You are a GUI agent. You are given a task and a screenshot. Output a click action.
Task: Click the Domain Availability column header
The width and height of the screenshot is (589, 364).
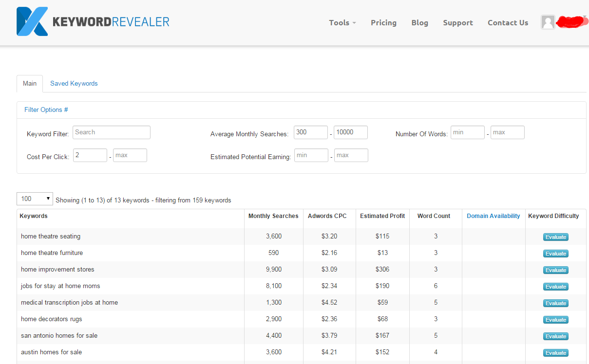tap(493, 216)
